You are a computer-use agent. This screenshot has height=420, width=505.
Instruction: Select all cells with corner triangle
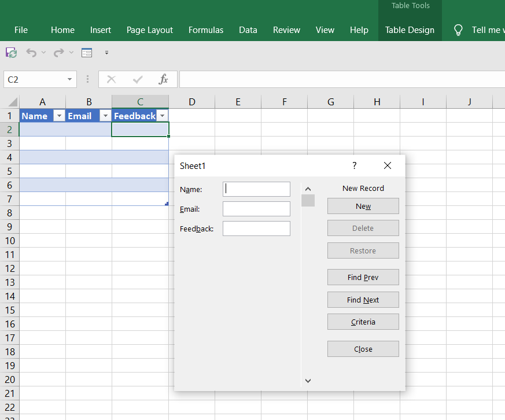[12, 102]
